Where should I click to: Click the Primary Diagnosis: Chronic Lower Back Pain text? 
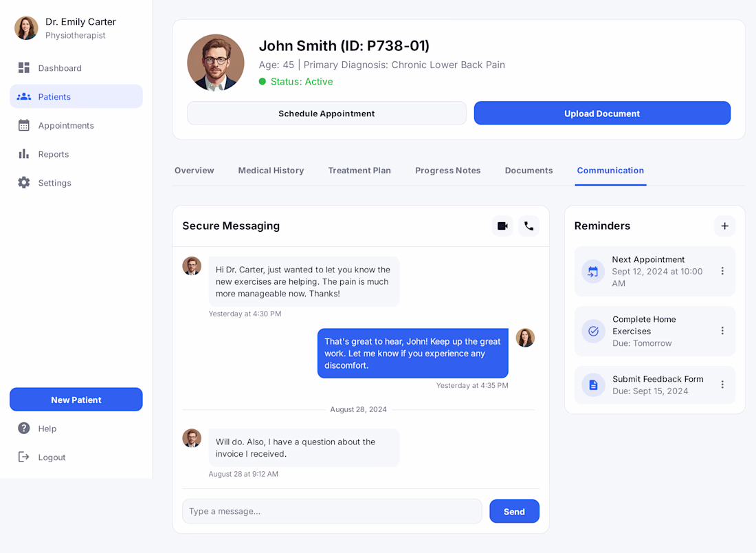pos(404,65)
